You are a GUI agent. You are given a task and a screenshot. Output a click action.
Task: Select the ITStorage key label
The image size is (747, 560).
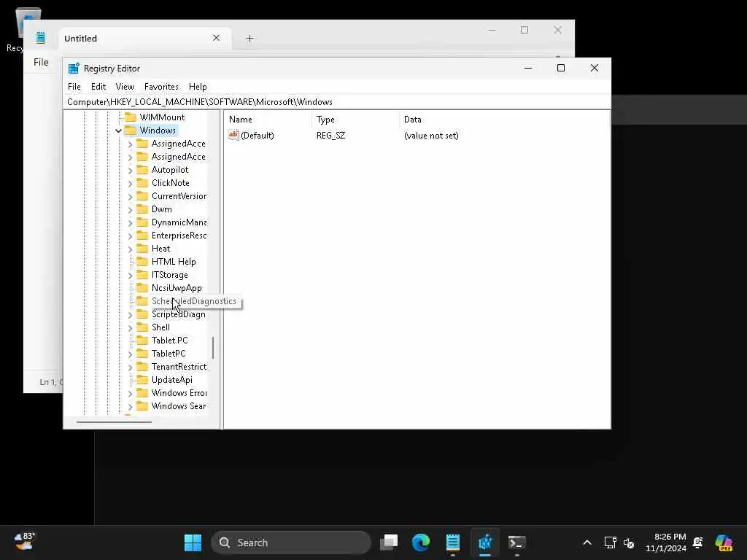pyautogui.click(x=169, y=275)
